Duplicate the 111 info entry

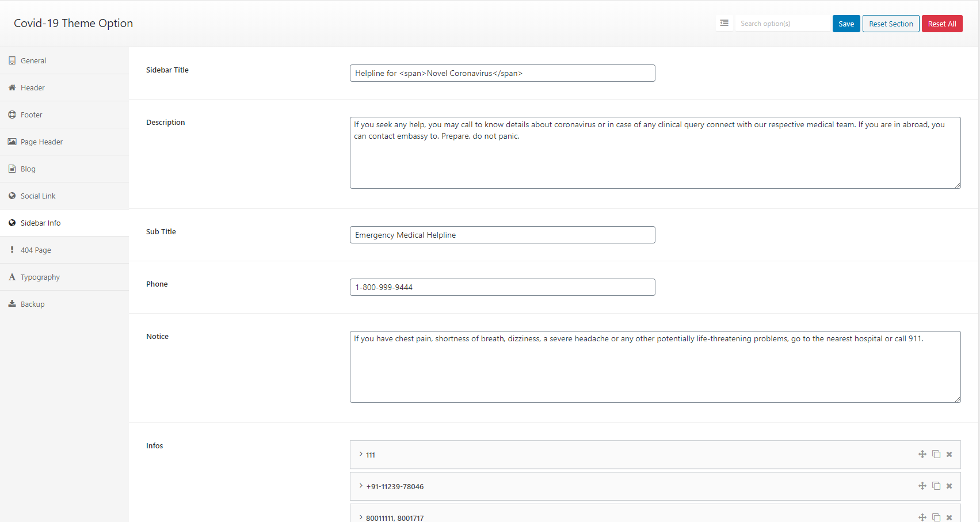point(936,454)
